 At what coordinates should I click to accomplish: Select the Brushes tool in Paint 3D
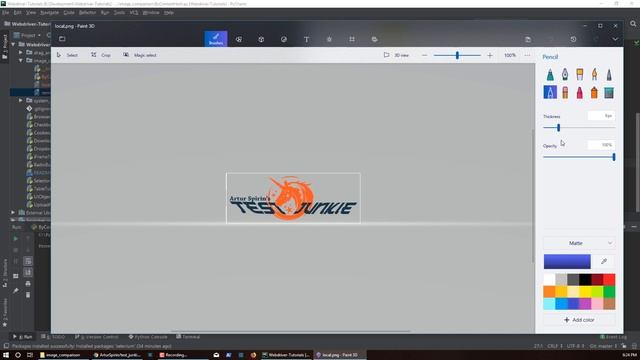click(x=216, y=39)
